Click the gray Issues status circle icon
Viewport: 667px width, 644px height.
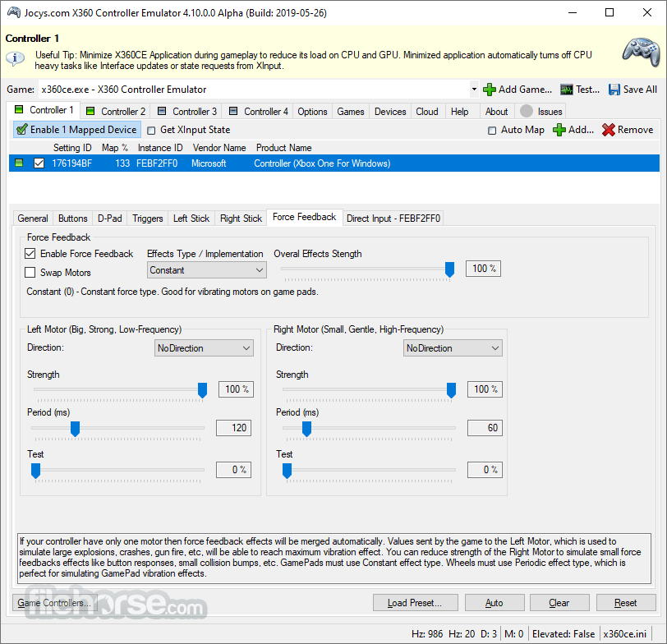527,111
